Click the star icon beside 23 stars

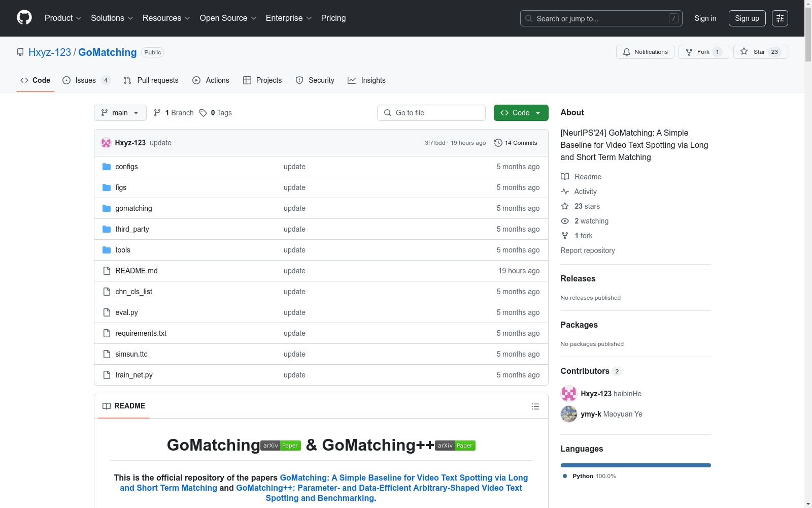[565, 206]
